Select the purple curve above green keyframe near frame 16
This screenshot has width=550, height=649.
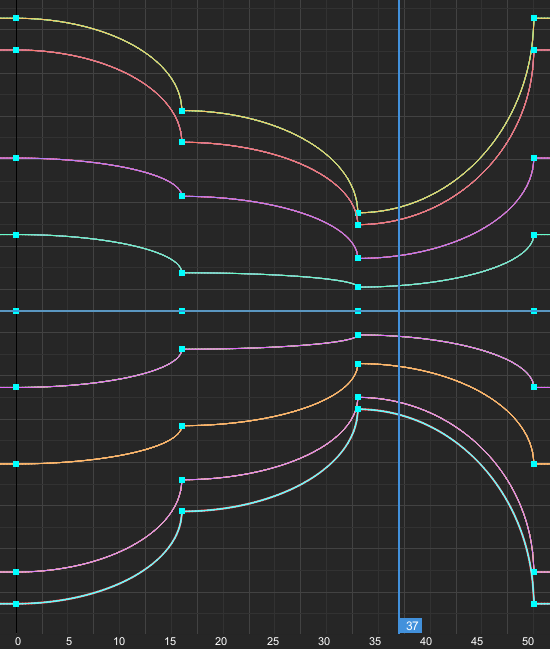182,196
